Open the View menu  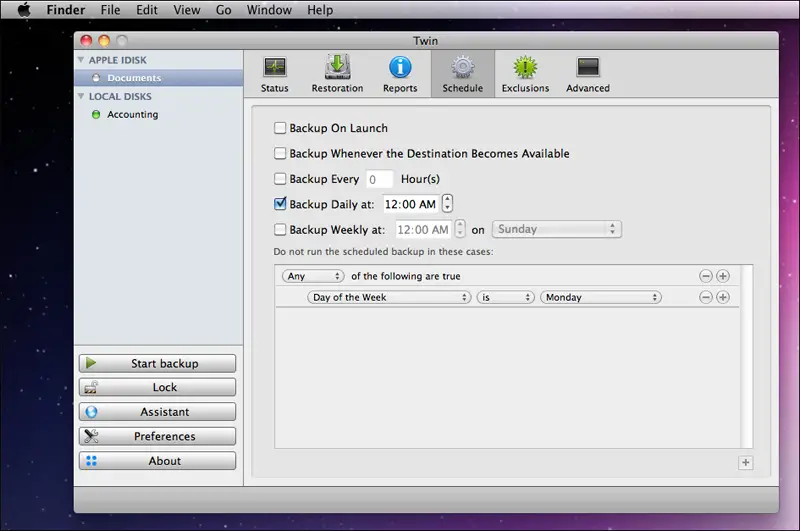point(186,10)
